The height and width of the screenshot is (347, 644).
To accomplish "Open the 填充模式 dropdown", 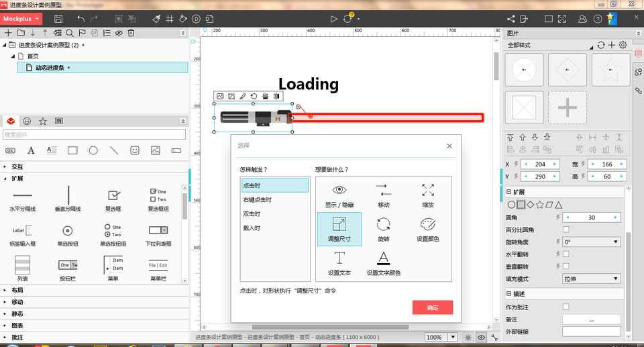I will 591,279.
